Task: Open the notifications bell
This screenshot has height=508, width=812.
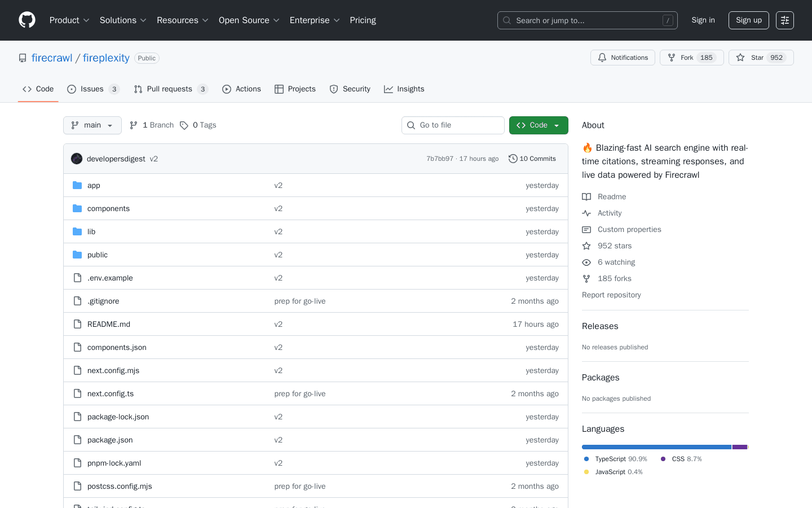Action: [602, 57]
